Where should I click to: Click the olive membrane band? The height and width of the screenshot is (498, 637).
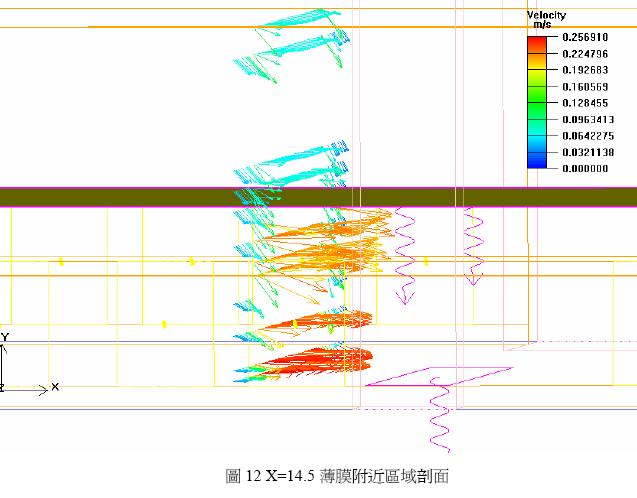click(x=318, y=197)
